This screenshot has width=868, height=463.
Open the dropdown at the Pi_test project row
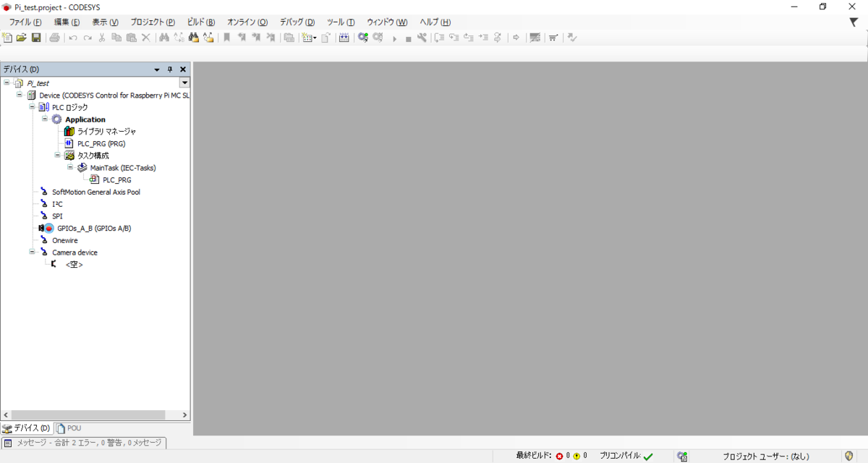coord(184,83)
